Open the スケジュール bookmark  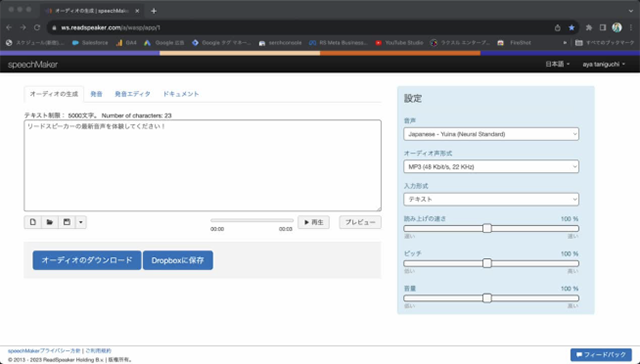35,42
